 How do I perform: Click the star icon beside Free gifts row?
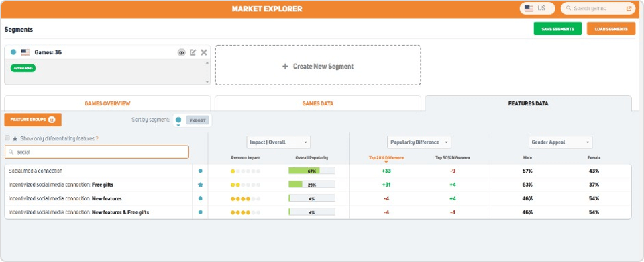[x=201, y=185]
